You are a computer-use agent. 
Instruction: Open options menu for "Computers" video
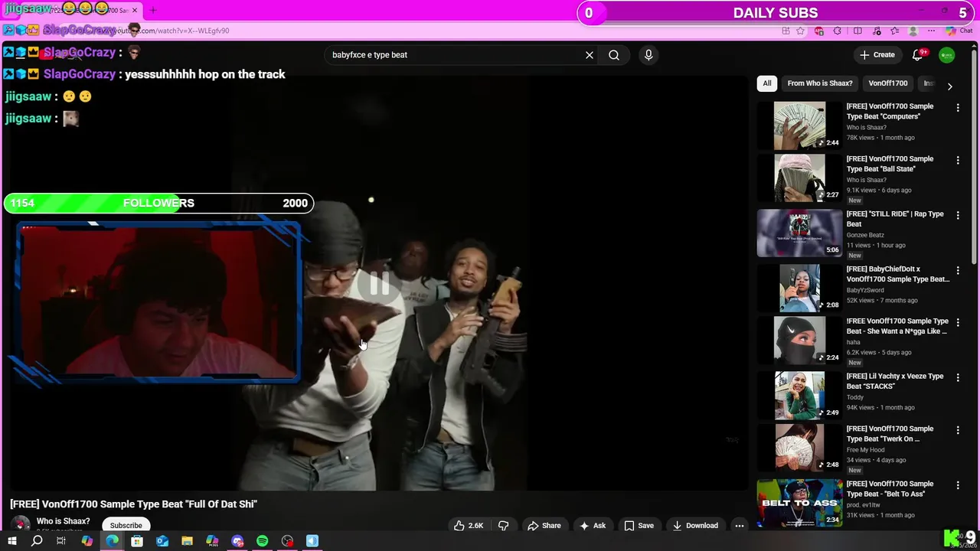tap(958, 108)
